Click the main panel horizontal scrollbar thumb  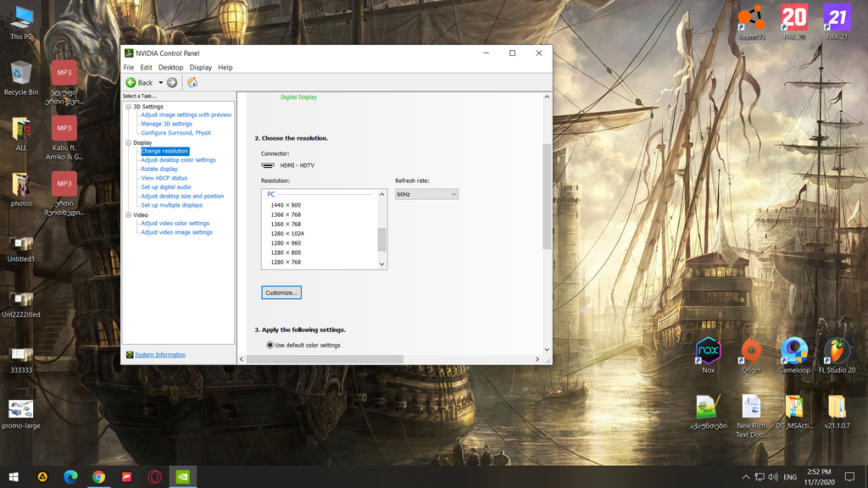click(325, 359)
